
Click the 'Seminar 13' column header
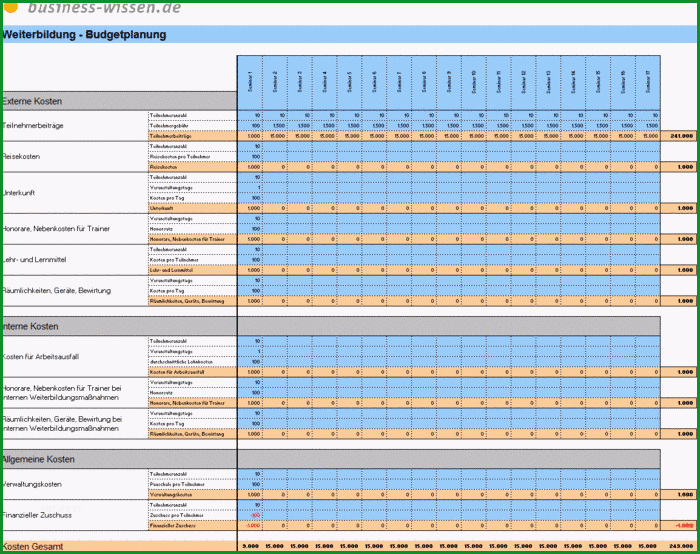(x=548, y=82)
